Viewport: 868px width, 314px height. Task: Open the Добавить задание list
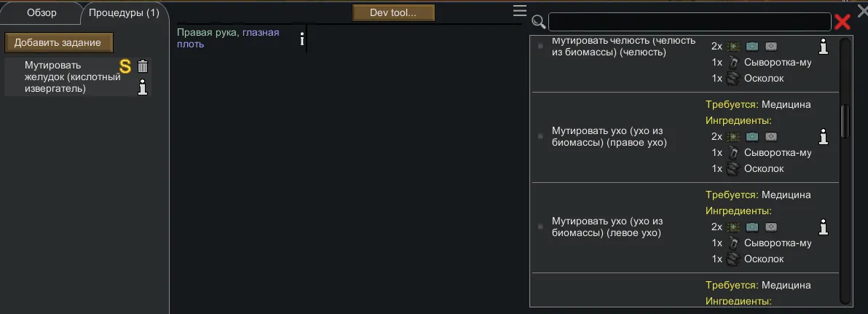click(x=58, y=42)
